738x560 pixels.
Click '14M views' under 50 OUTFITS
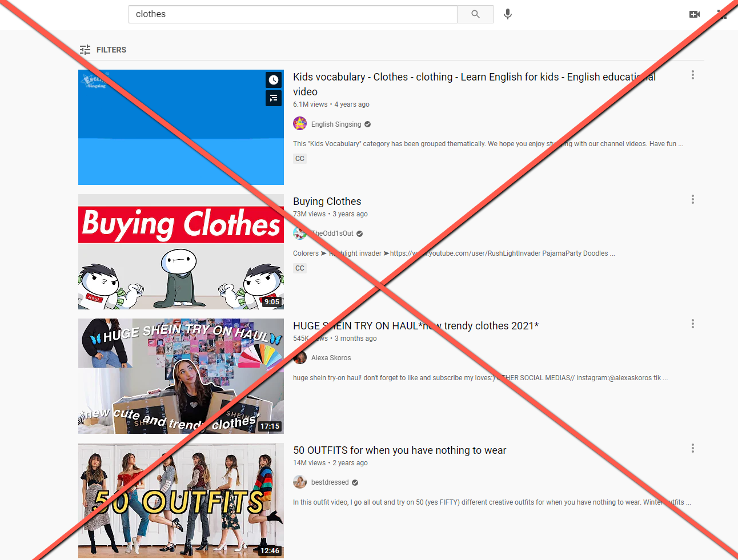[x=309, y=463]
